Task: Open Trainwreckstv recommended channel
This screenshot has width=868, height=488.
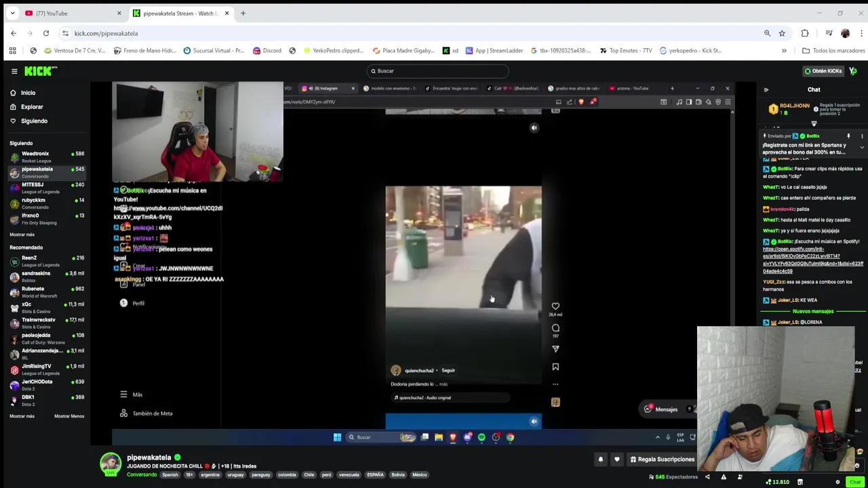Action: pyautogui.click(x=47, y=323)
